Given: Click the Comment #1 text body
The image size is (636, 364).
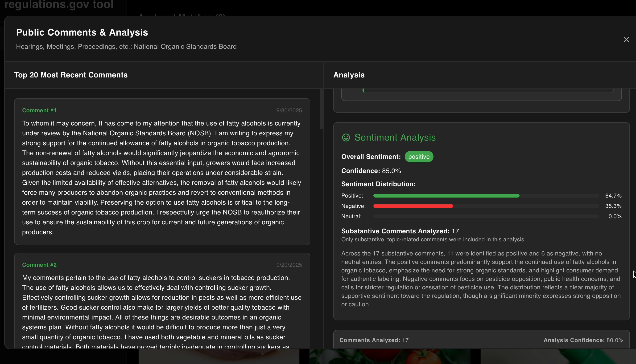Looking at the screenshot, I should (x=162, y=178).
